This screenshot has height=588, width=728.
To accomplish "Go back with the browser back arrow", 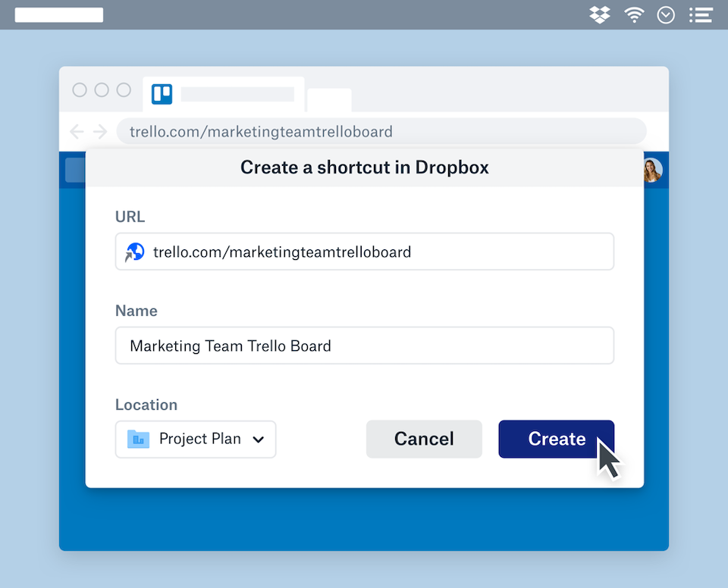I will coord(77,132).
